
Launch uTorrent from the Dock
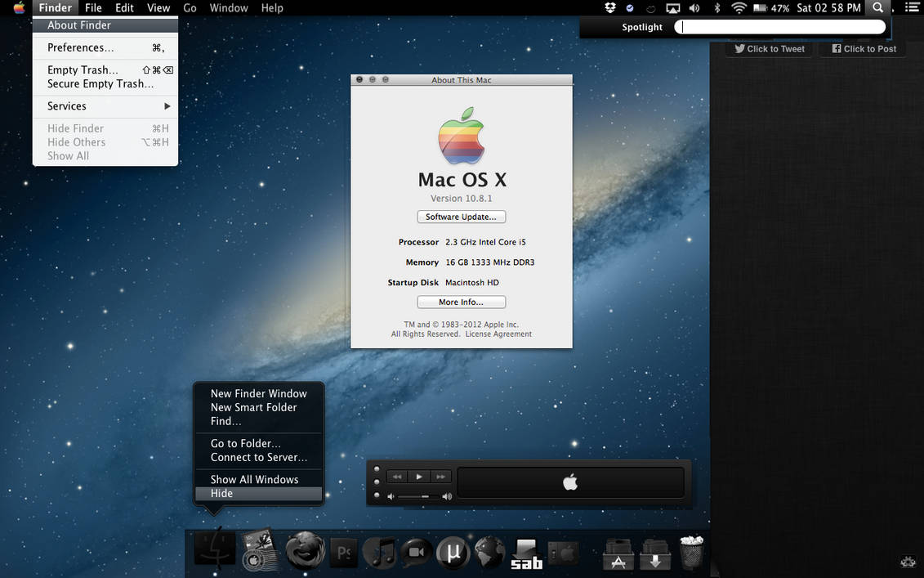[453, 553]
